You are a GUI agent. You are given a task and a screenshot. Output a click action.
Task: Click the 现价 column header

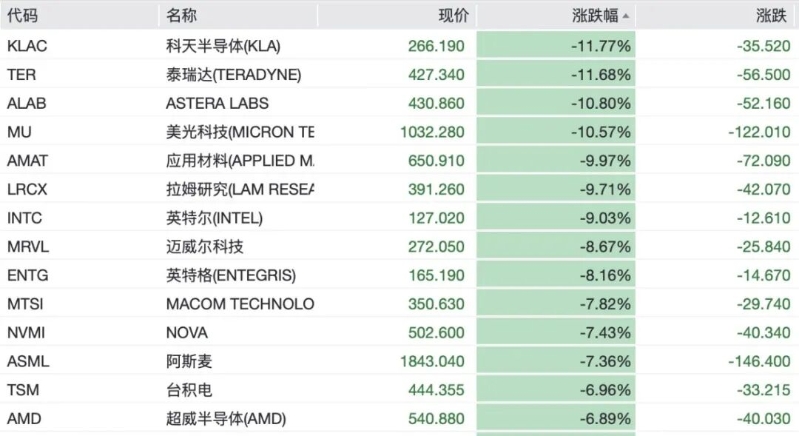point(453,15)
